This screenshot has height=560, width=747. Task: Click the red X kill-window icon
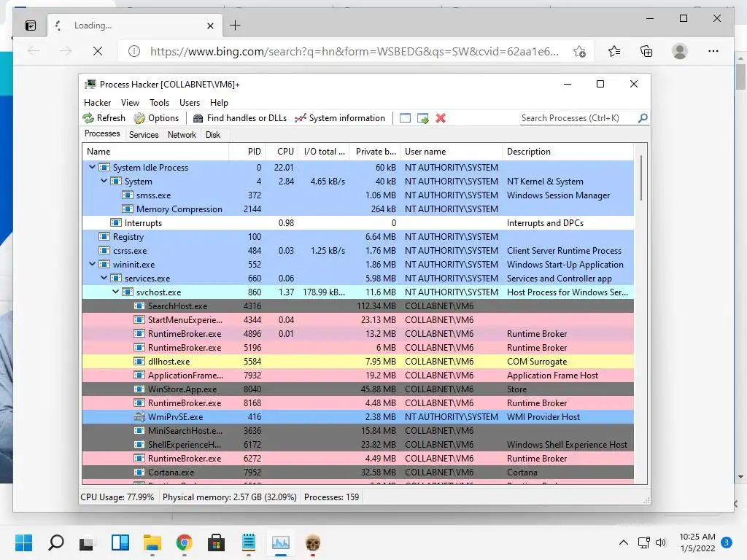coord(441,118)
